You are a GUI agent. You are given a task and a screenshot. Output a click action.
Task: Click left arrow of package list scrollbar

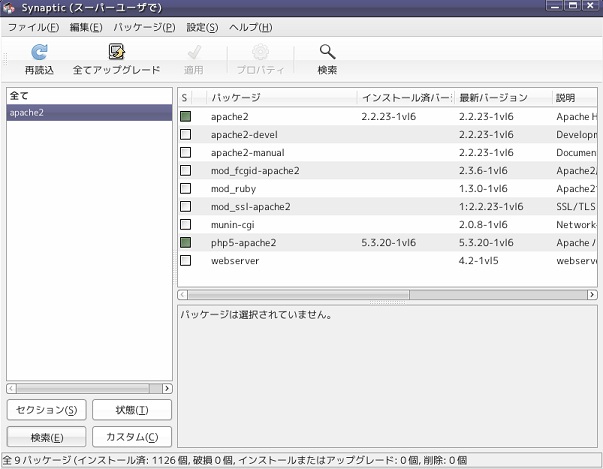[x=183, y=295]
